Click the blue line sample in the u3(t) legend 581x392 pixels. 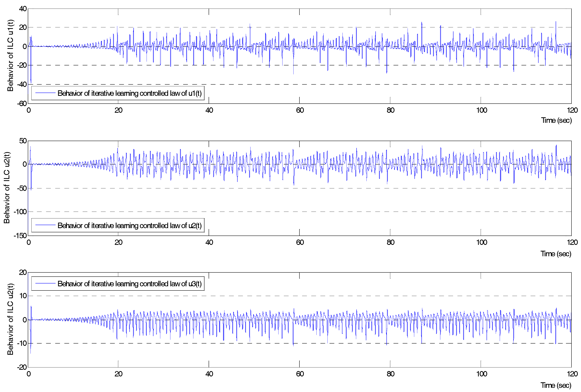45,283
